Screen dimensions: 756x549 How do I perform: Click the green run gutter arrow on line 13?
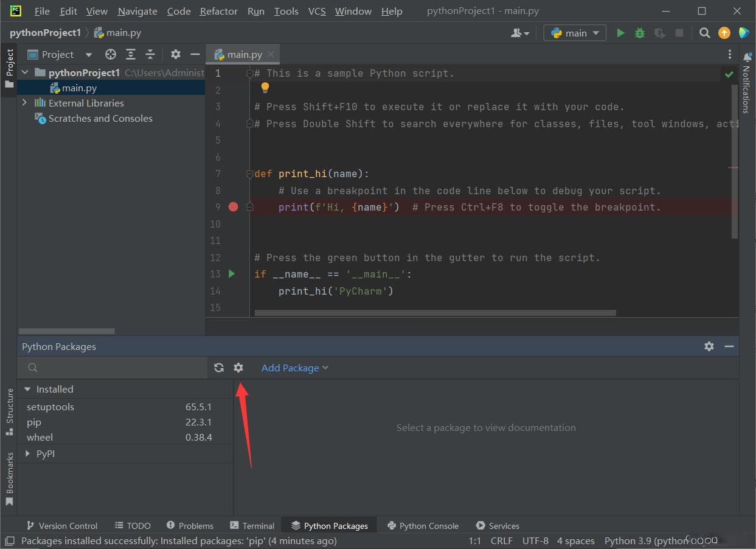click(232, 274)
